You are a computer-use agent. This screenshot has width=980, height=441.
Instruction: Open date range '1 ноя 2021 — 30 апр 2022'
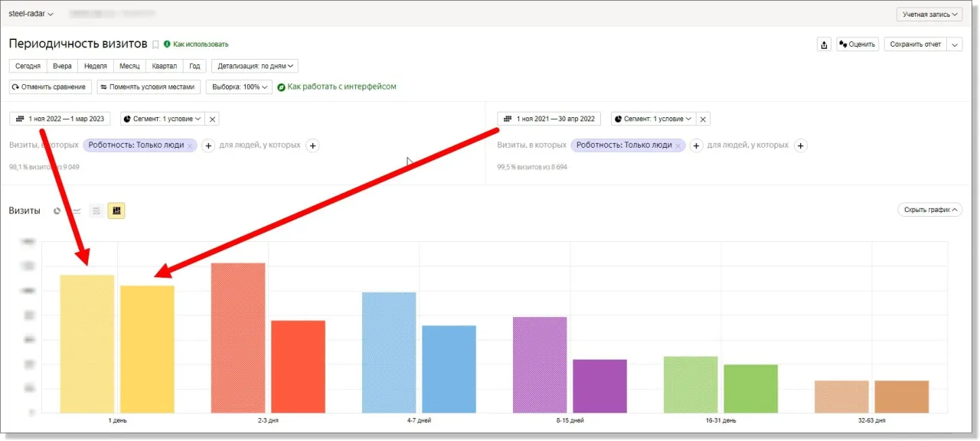[x=549, y=119]
